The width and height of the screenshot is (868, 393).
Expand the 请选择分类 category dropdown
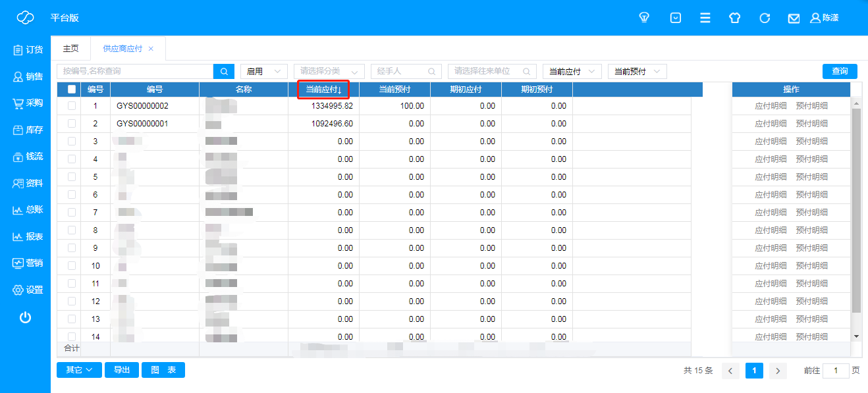329,71
